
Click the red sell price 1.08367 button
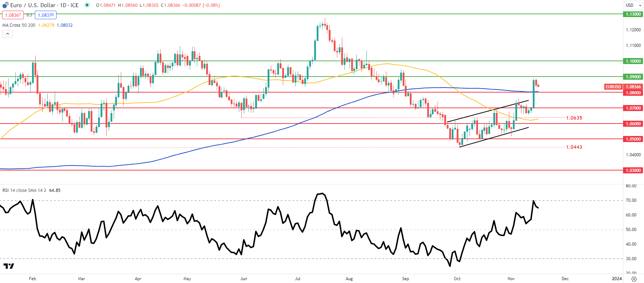13,15
